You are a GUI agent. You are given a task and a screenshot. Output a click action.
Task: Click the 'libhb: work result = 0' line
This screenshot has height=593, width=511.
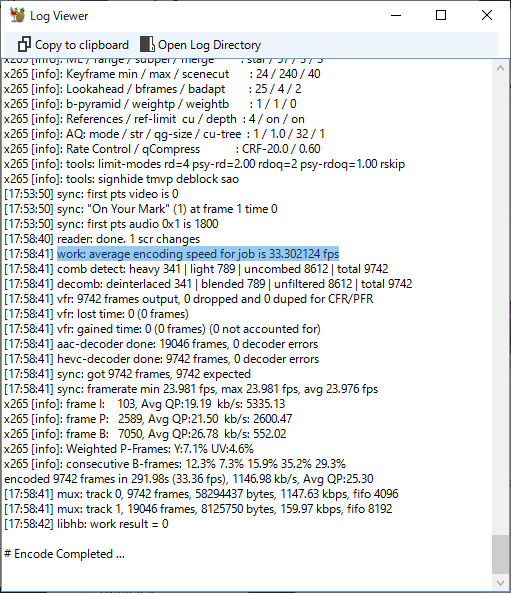pos(86,524)
